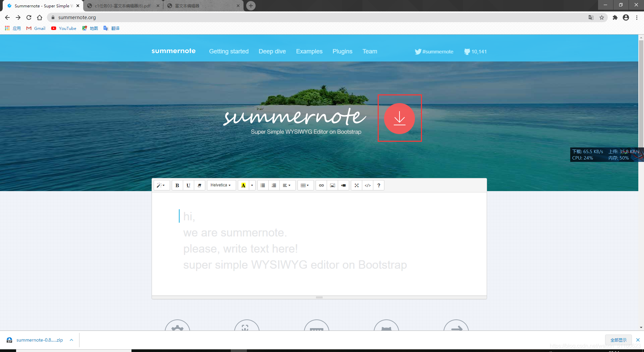Open the Team nav link
The height and width of the screenshot is (352, 644).
pos(370,51)
